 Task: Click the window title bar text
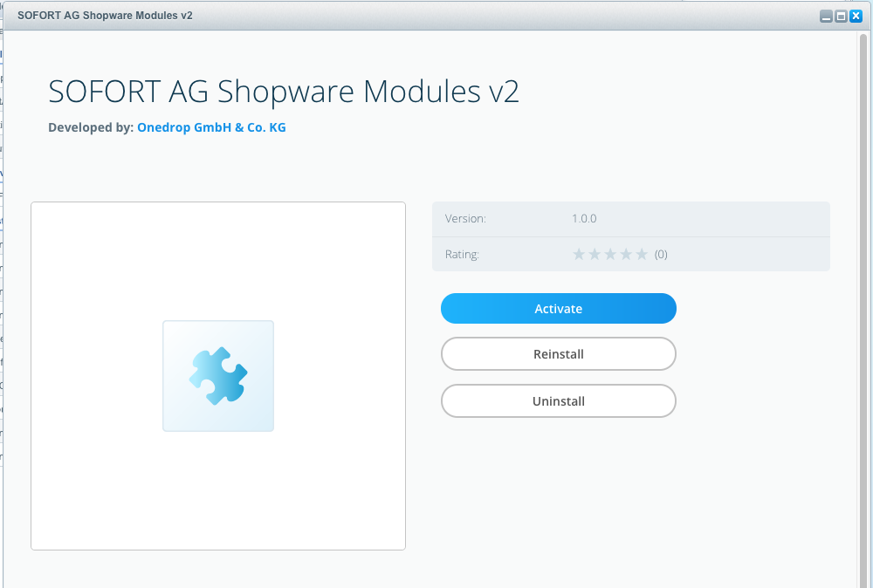click(105, 17)
